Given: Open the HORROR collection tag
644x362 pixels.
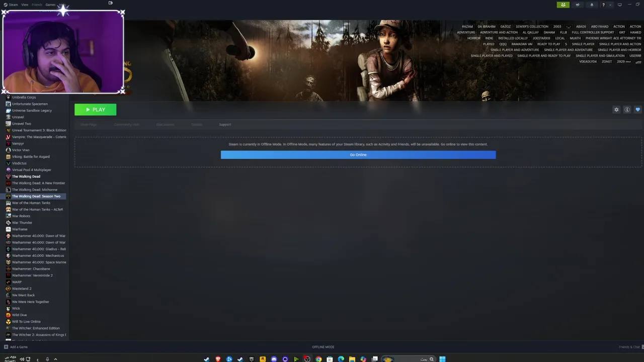Looking at the screenshot, I should pos(473,38).
